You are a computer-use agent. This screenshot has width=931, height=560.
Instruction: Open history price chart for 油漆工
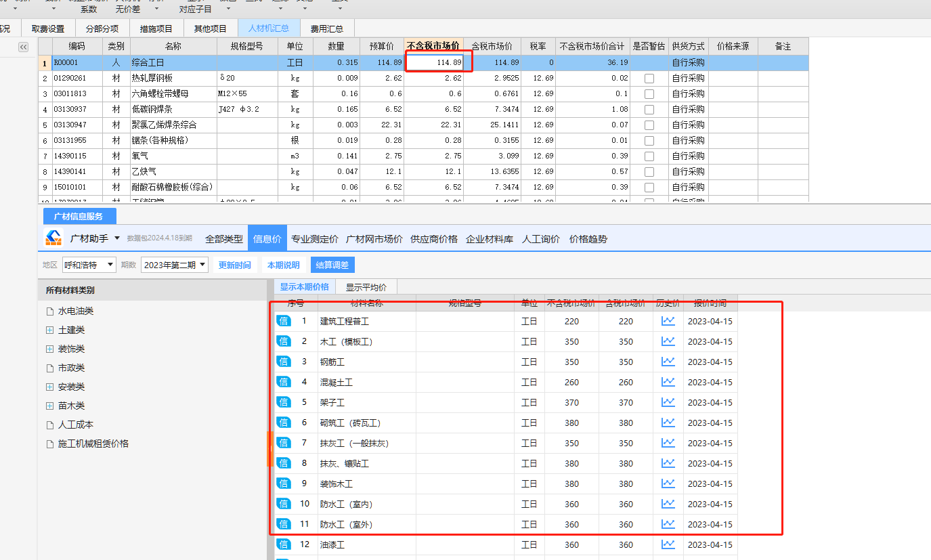(668, 544)
